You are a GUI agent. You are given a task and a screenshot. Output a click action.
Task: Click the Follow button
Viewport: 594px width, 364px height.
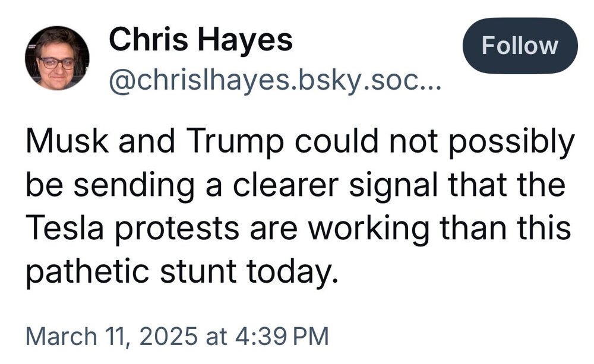[520, 46]
